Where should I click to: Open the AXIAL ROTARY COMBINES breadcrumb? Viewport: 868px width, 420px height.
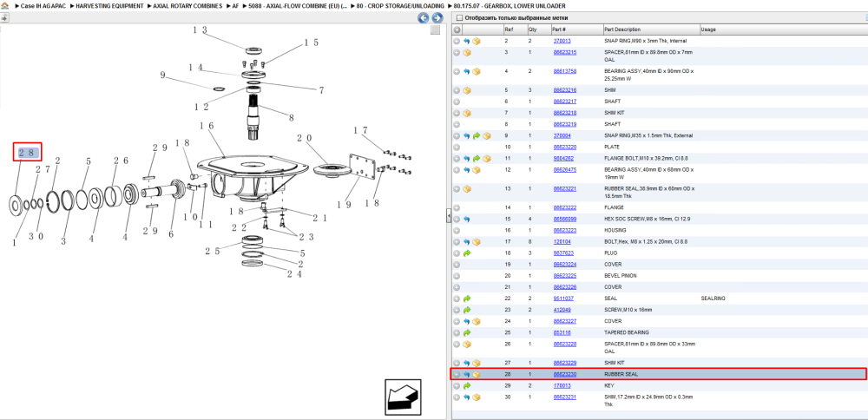(x=187, y=5)
